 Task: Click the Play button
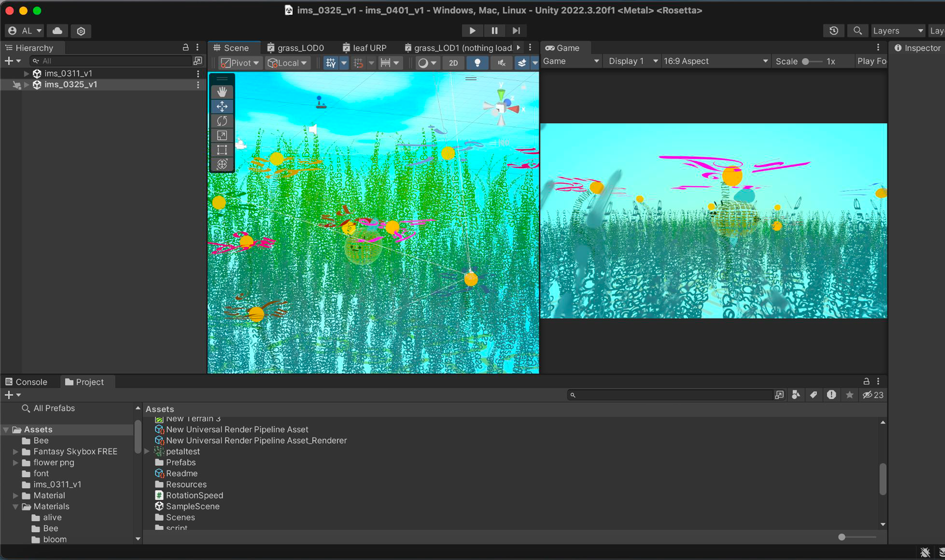(472, 31)
